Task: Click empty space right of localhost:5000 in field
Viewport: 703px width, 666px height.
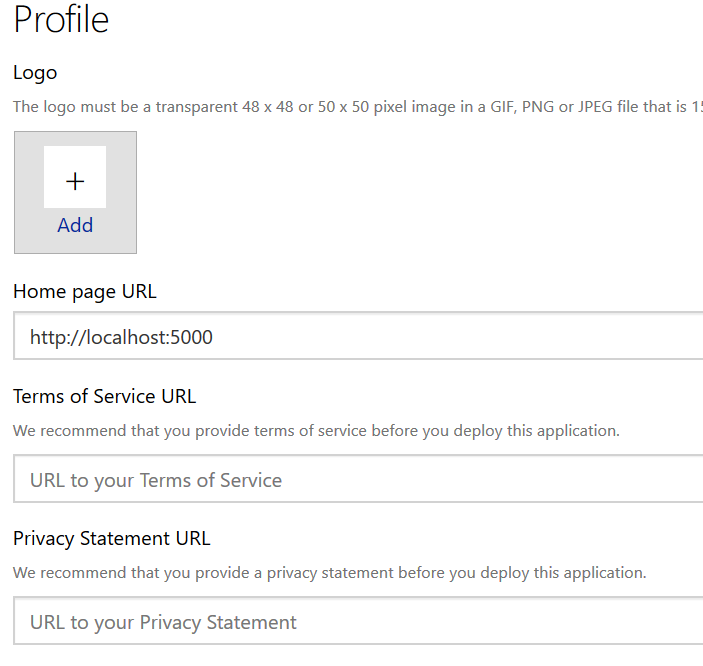Action: click(450, 338)
